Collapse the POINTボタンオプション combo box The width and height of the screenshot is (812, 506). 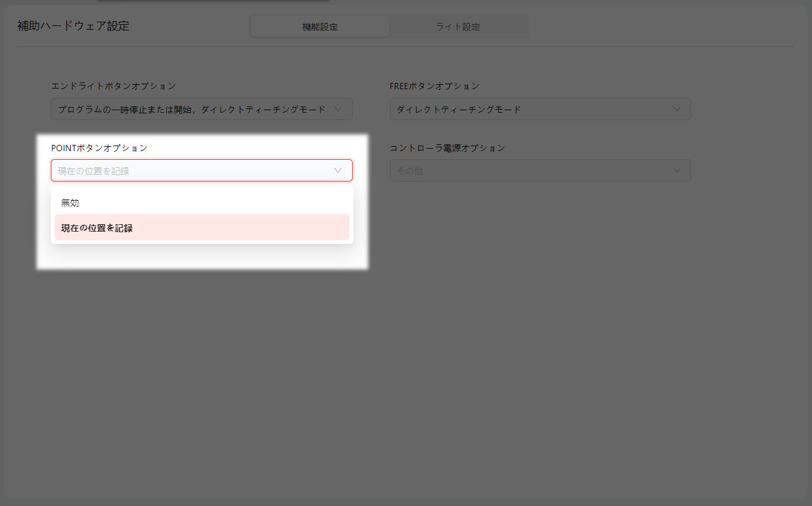pyautogui.click(x=192, y=171)
